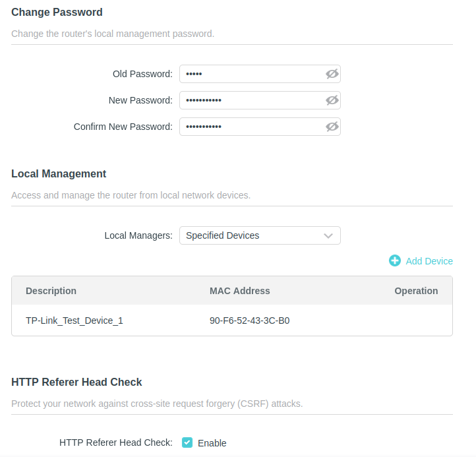
Task: Click the HTTP Referer Head Check heading
Action: 76,382
